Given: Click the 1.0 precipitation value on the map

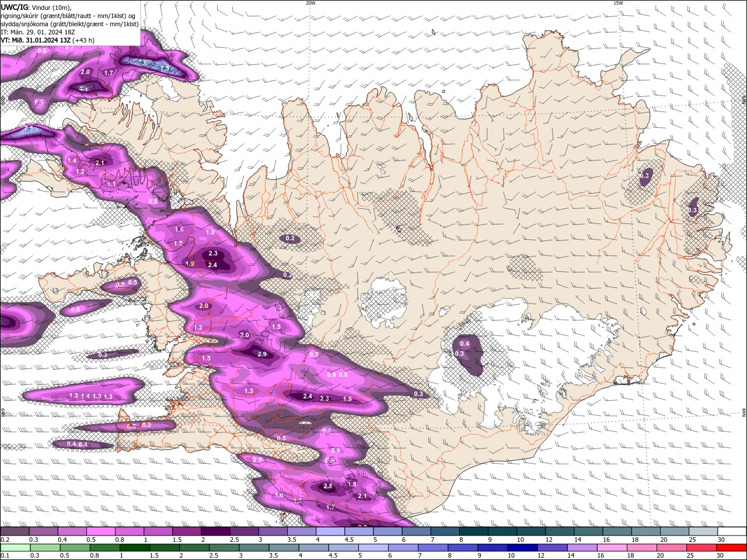Looking at the screenshot, I should tap(210, 232).
